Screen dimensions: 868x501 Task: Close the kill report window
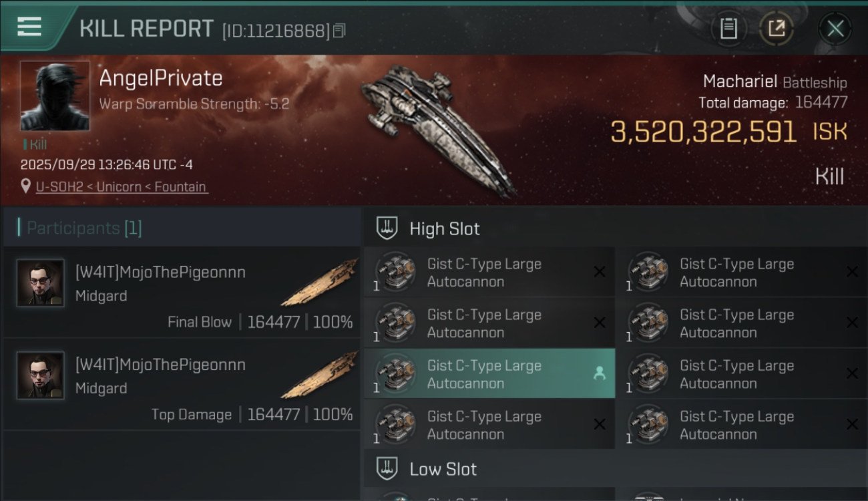(x=835, y=29)
